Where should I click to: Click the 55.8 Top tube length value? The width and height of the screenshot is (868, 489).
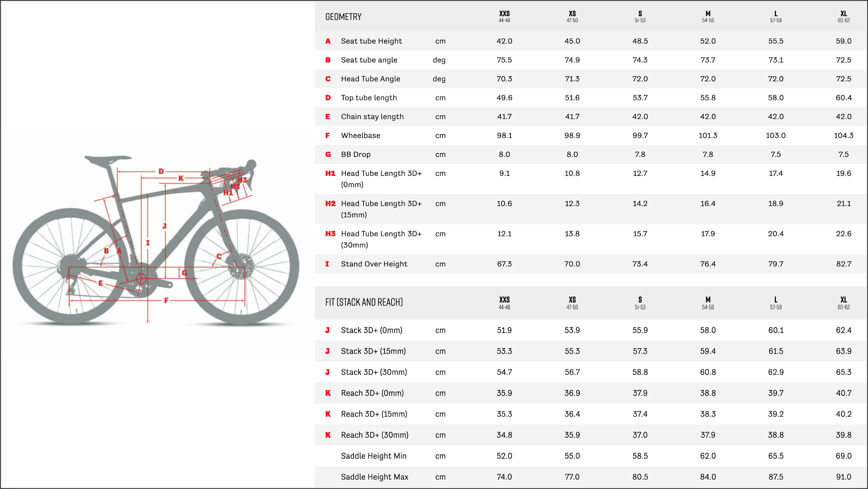(708, 98)
